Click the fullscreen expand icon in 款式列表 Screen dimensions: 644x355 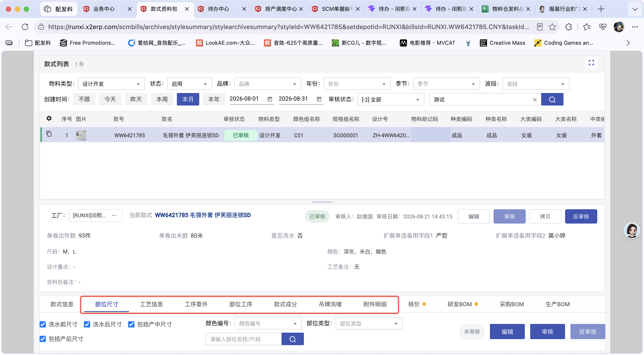[x=591, y=63]
